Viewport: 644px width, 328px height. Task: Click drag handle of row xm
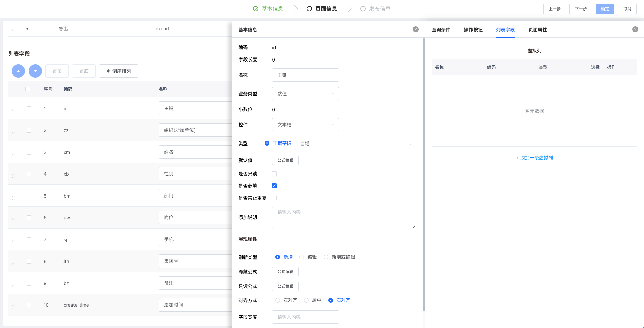click(14, 154)
